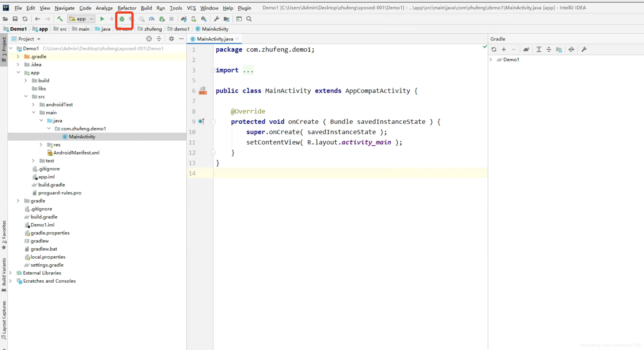This screenshot has height=350, width=644.
Task: Open the Project panel gear settings
Action: 171,39
